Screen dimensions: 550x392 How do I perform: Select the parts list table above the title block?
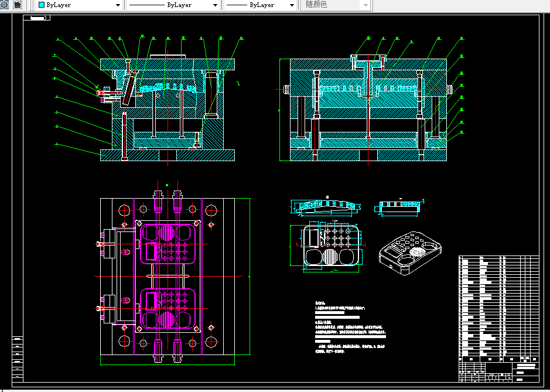coord(499,309)
